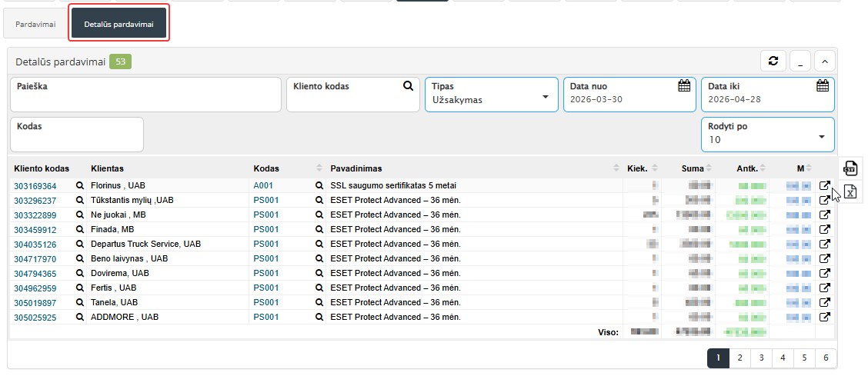The width and height of the screenshot is (868, 376).
Task: Open external link for Ne juokai, MB row
Action: pos(825,215)
